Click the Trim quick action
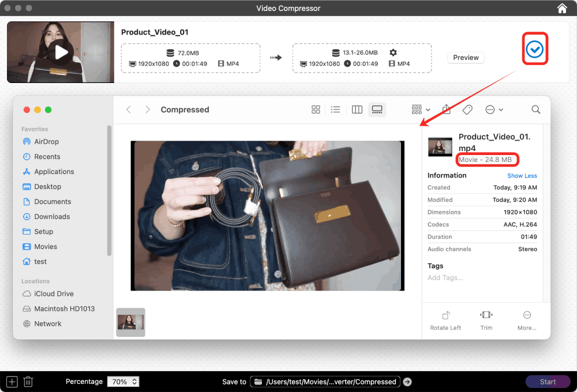The image size is (577, 392). tap(486, 321)
